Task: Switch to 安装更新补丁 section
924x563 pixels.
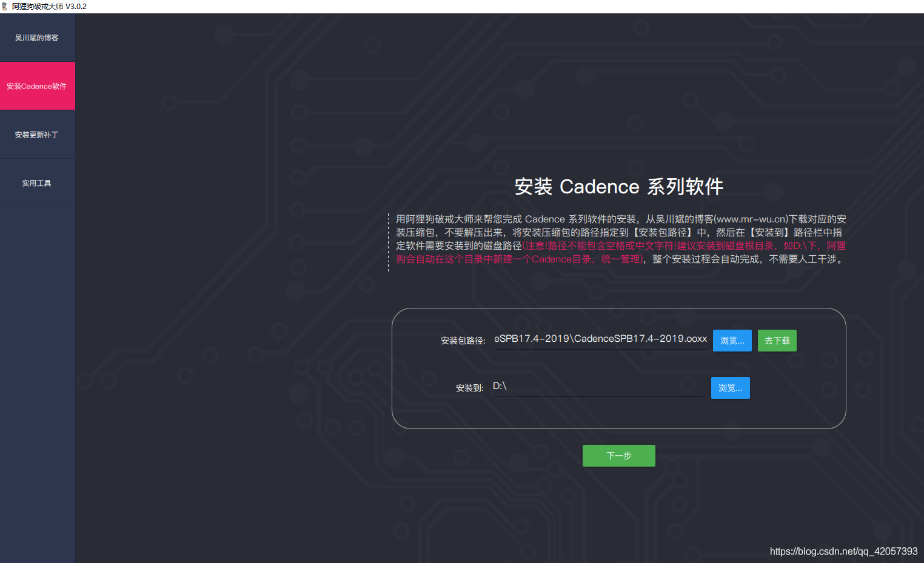Action: click(37, 135)
